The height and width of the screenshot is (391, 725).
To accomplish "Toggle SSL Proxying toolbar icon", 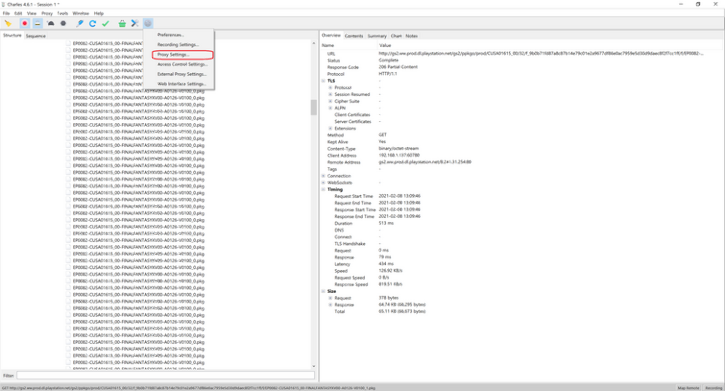I will [x=37, y=24].
